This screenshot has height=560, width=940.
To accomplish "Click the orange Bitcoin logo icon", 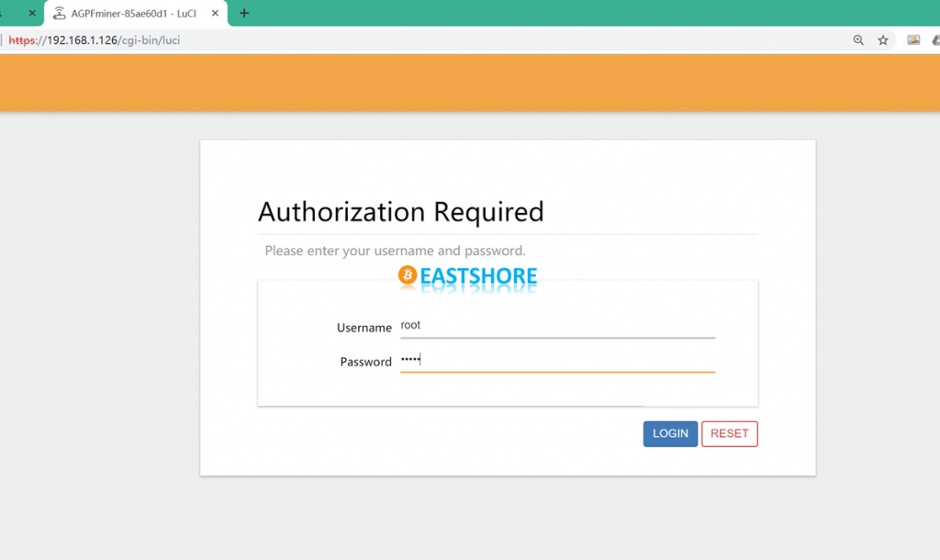I will click(x=408, y=275).
